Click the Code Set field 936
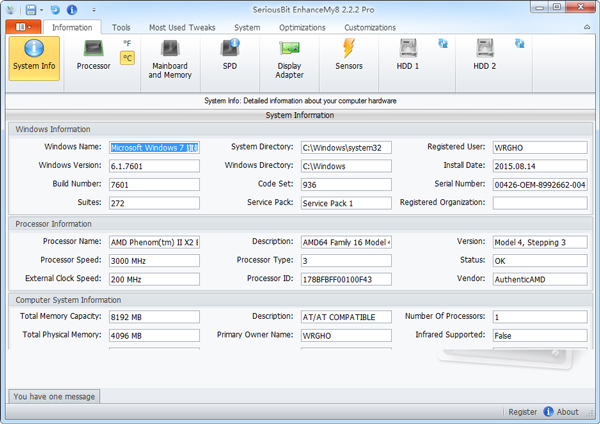The image size is (600, 424). (x=346, y=185)
